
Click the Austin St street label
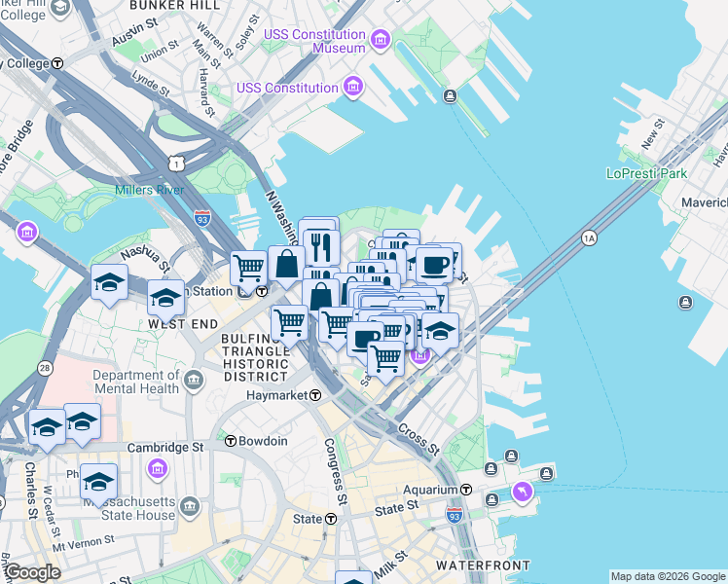click(x=134, y=31)
